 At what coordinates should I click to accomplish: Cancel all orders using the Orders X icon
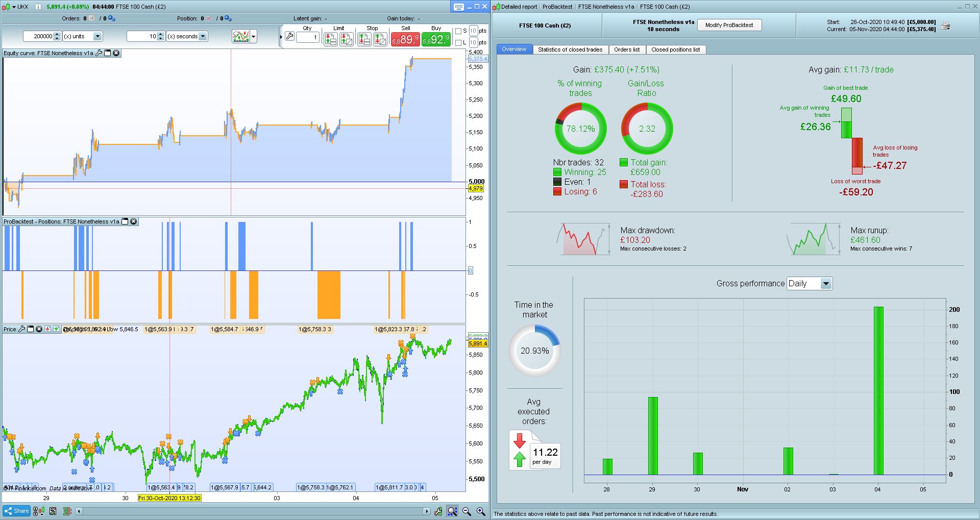92,18
